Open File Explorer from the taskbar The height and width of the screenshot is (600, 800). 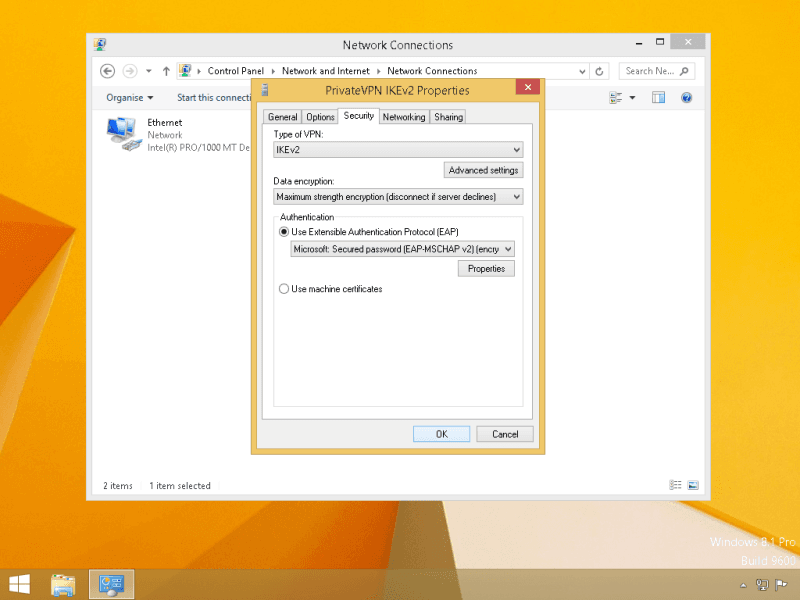pos(63,583)
